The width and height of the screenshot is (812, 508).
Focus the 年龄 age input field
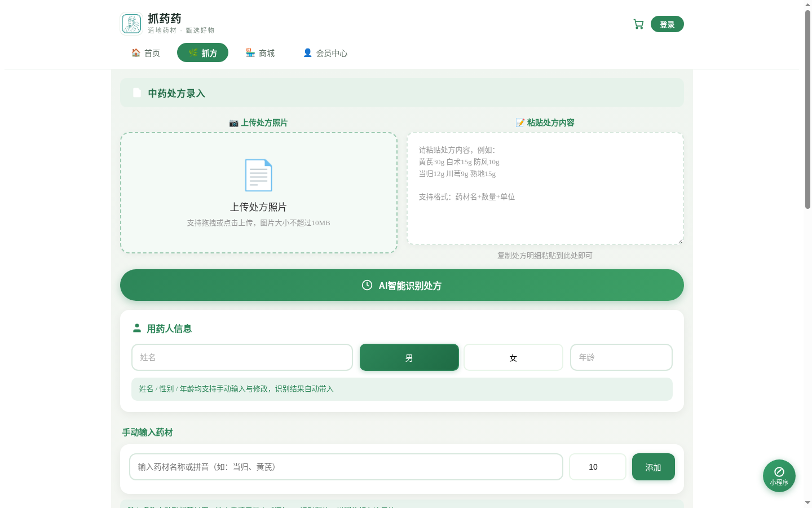pyautogui.click(x=621, y=357)
